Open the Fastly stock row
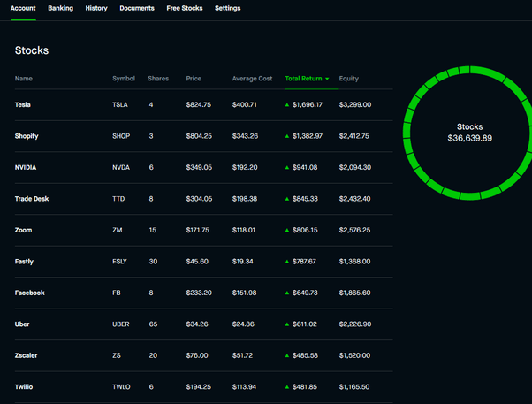 203,262
